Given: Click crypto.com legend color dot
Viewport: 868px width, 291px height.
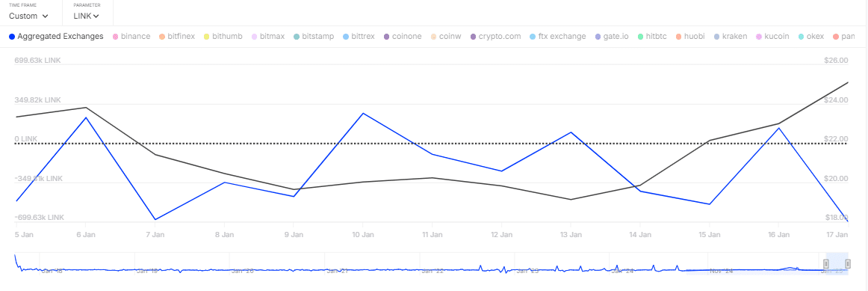Looking at the screenshot, I should pos(474,37).
